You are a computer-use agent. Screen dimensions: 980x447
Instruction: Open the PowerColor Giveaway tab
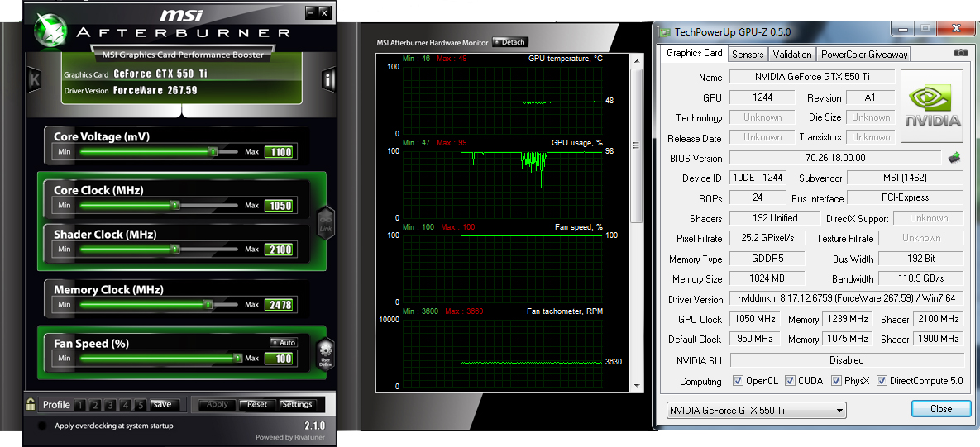click(x=863, y=55)
